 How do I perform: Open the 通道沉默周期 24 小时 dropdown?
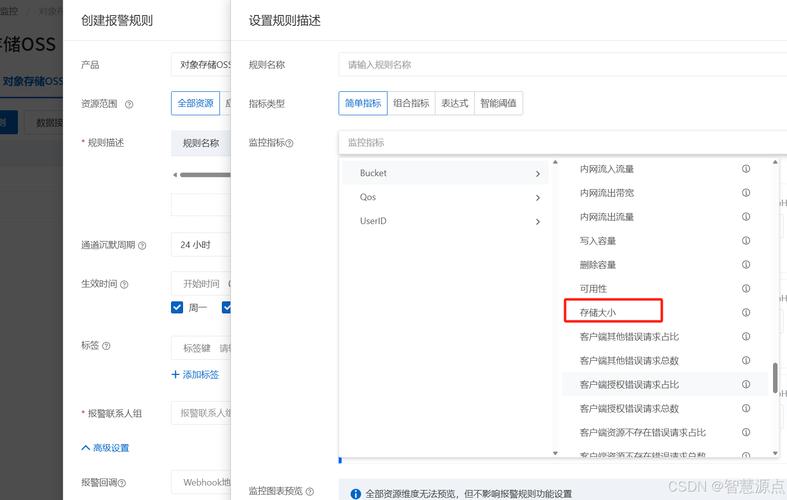point(201,245)
